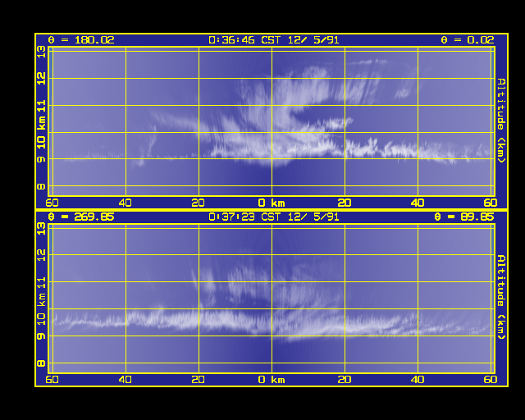The height and width of the screenshot is (420, 525).
Task: Click the "Altitude (km)" axis title of the 0:36:46 plot
Action: [x=501, y=121]
